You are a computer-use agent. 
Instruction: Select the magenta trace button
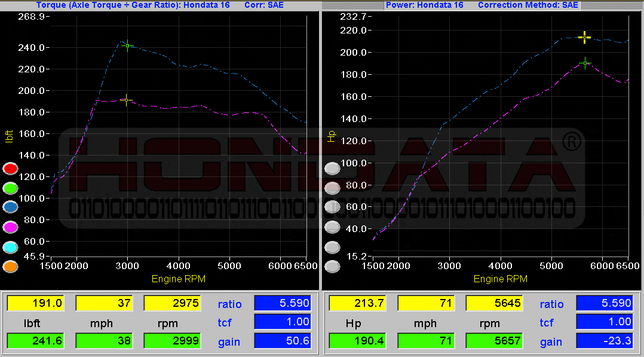10,227
